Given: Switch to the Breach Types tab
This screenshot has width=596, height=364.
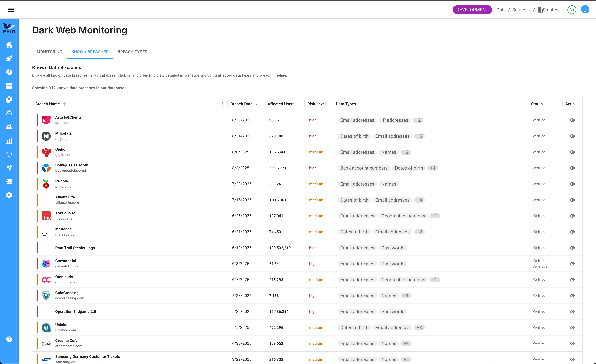Looking at the screenshot, I should 132,52.
